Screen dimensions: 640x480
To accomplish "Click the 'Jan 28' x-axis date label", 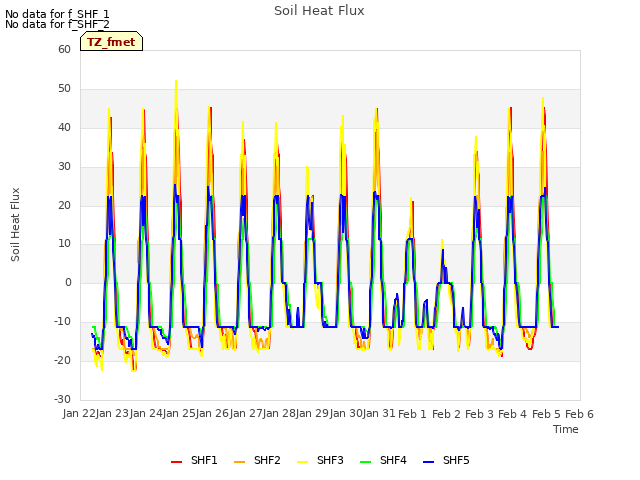I will [279, 413].
